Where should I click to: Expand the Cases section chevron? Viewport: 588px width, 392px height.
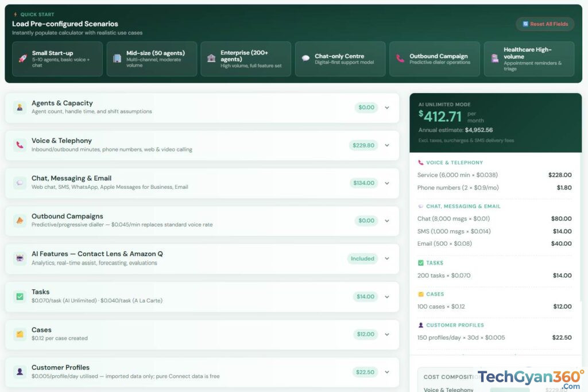tap(387, 334)
